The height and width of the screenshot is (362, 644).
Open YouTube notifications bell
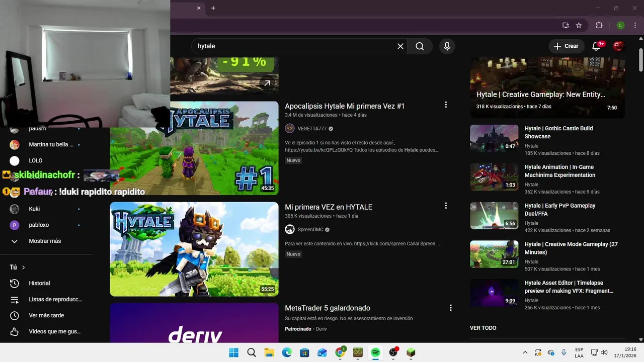pos(596,46)
